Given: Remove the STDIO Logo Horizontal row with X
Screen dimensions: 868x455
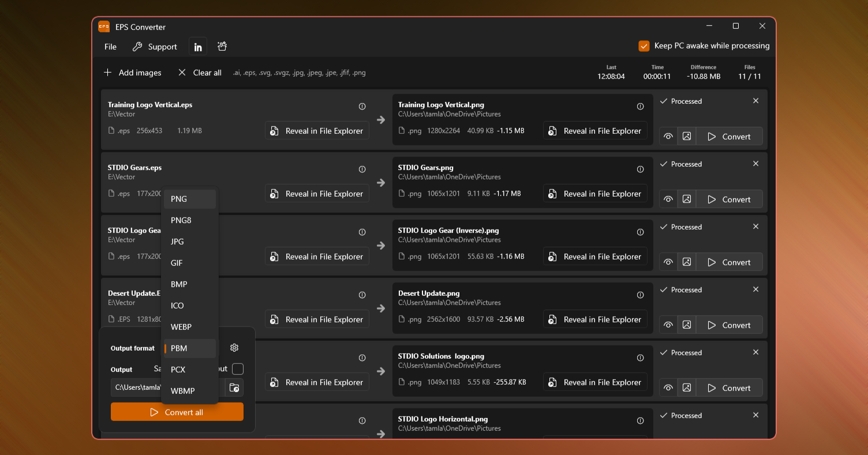Looking at the screenshot, I should pos(756,415).
